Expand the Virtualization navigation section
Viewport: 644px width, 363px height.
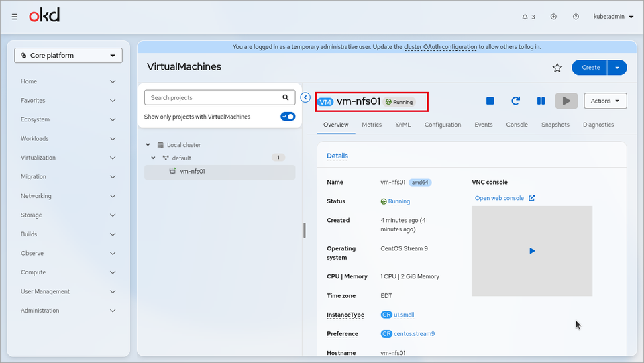(x=68, y=158)
